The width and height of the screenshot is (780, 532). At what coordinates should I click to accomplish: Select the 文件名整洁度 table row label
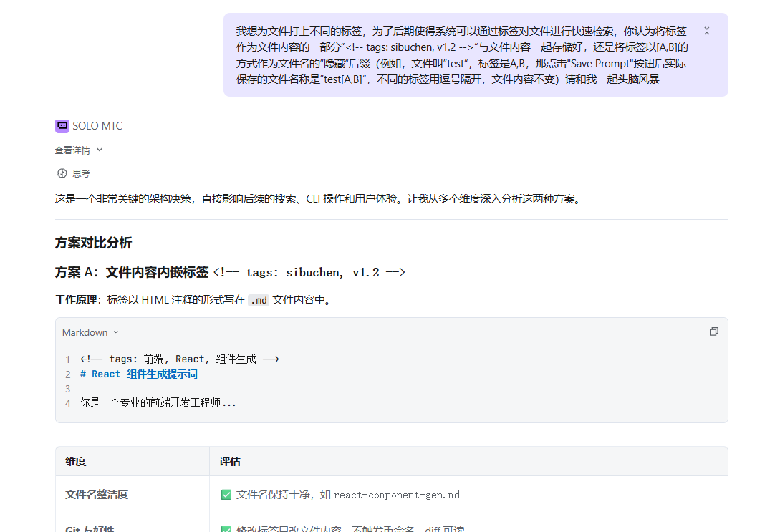(x=97, y=495)
